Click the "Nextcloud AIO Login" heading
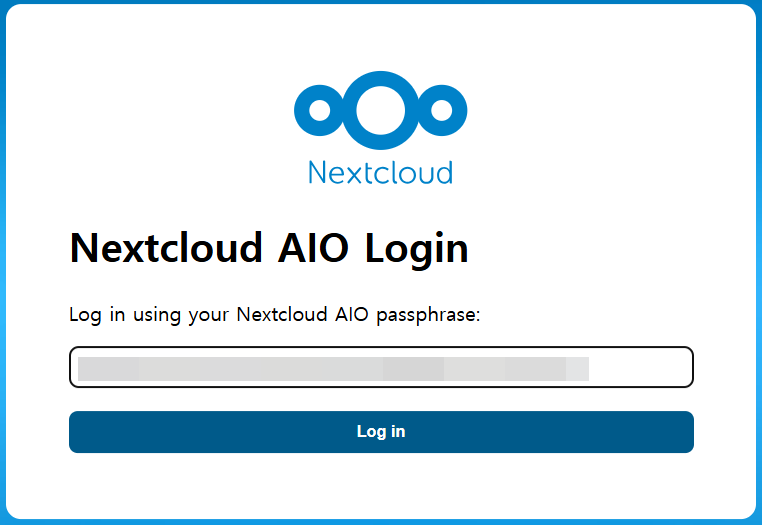This screenshot has width=762, height=525. tap(269, 248)
